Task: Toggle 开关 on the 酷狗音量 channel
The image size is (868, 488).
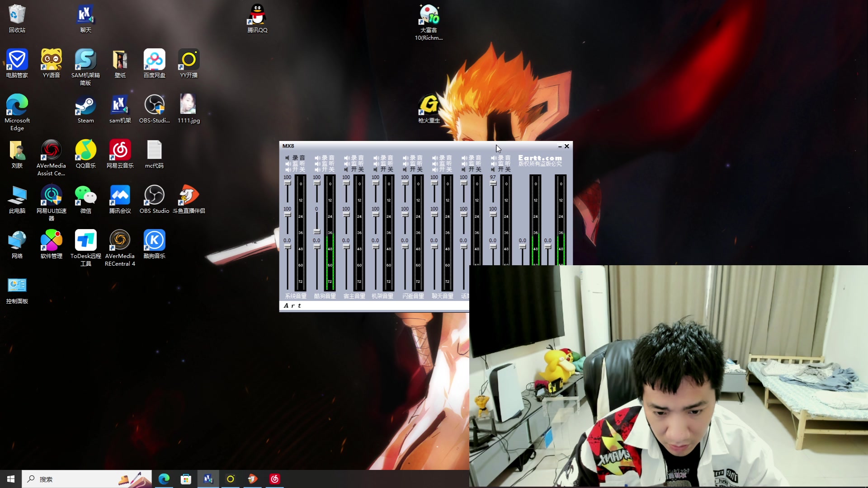Action: [x=325, y=169]
